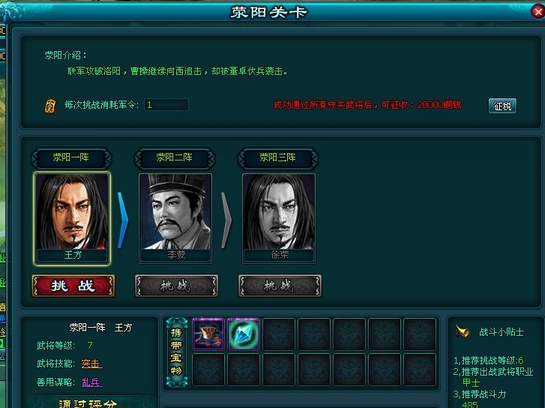The image size is (545, 408).
Task: Click the 乱兵 strategy link
Action: (91, 382)
